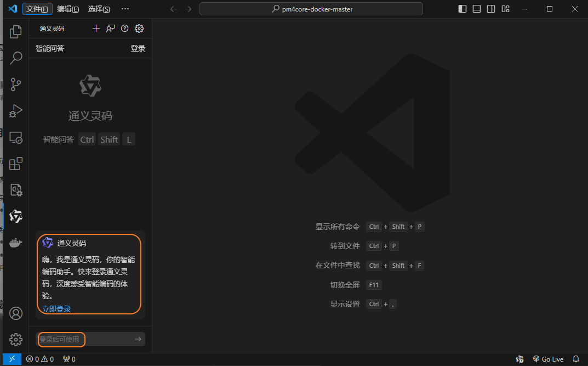The height and width of the screenshot is (366, 588).
Task: Open notifications bell in status bar
Action: [576, 359]
